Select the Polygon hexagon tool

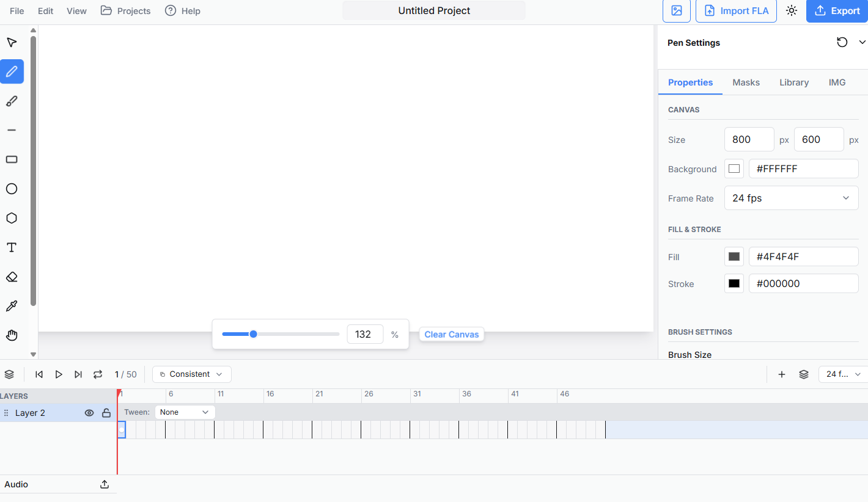click(12, 218)
